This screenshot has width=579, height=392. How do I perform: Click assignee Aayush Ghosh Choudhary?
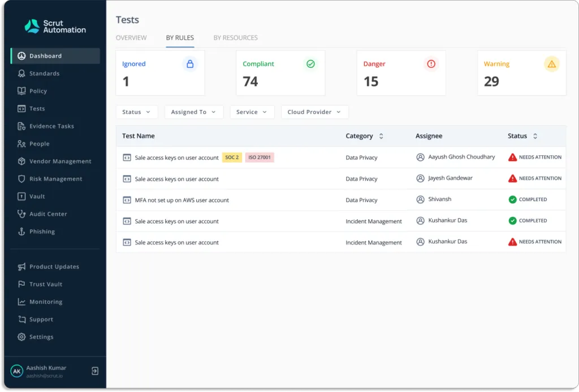pos(461,156)
